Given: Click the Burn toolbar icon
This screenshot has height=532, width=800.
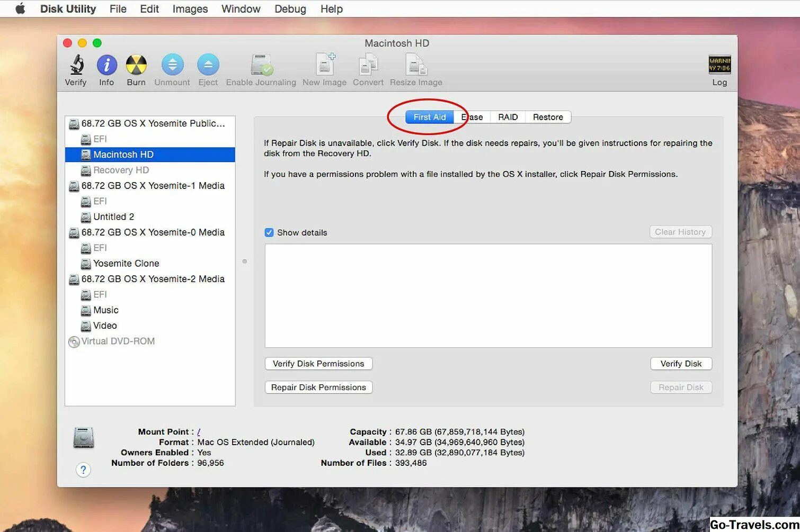Looking at the screenshot, I should pos(136,65).
